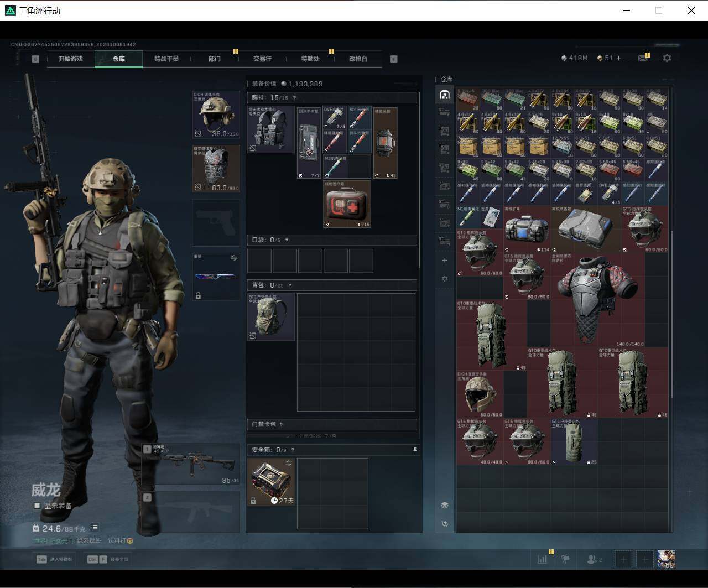Open the mail envelope icon
Image resolution: width=708 pixels, height=588 pixels.
coord(642,58)
